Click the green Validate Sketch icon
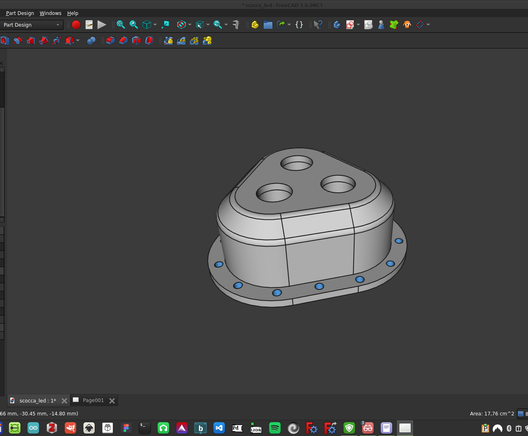Image resolution: width=528 pixels, height=436 pixels. [394, 25]
